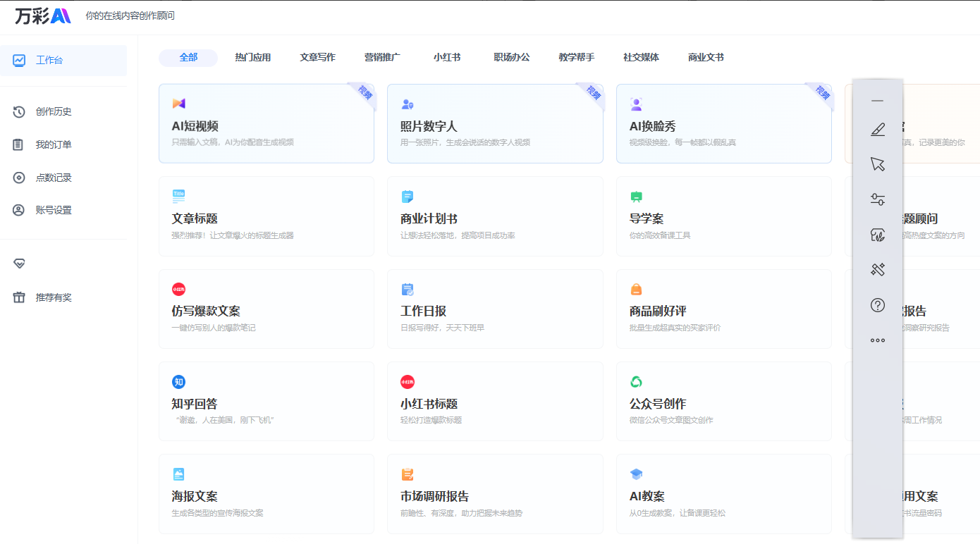Select the 小红书 category tab

(447, 58)
